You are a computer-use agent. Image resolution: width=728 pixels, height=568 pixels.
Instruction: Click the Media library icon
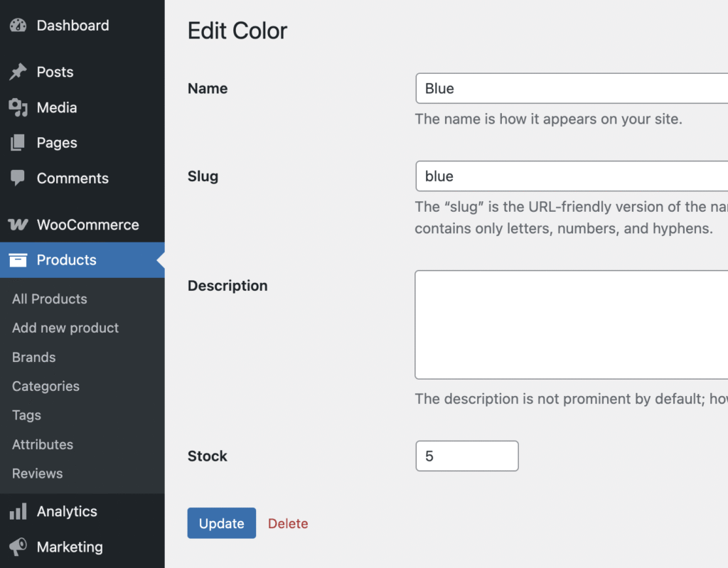[x=18, y=107]
